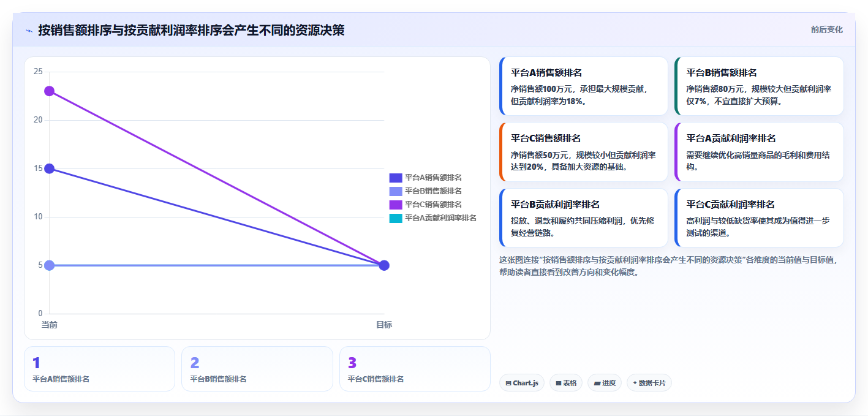The width and height of the screenshot is (868, 416).
Task: Toggle 平台B销售额排名 legend swatch
Action: pos(396,191)
